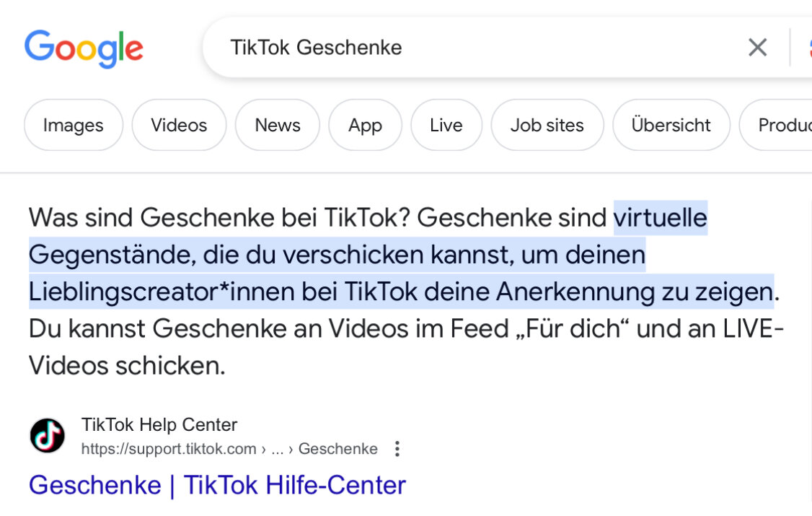This screenshot has height=516, width=812.
Task: Click the question 'Was sind Geschenke bei TikTok?'
Action: click(219, 217)
